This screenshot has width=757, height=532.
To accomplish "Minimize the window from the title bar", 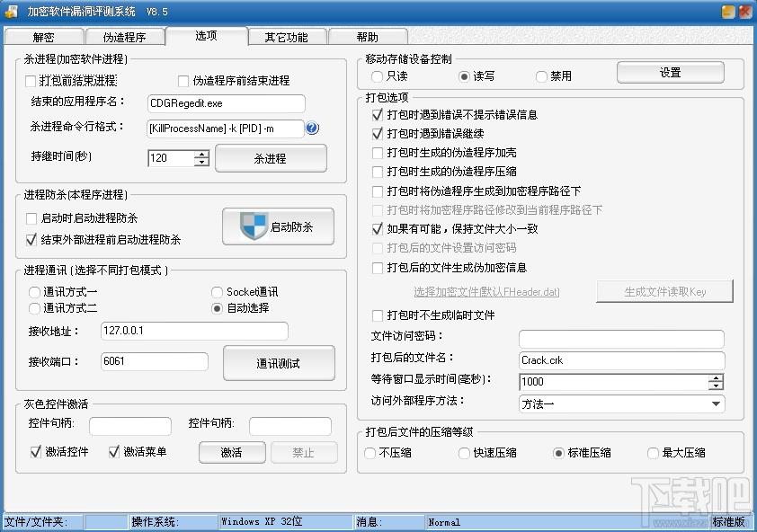I will (728, 12).
